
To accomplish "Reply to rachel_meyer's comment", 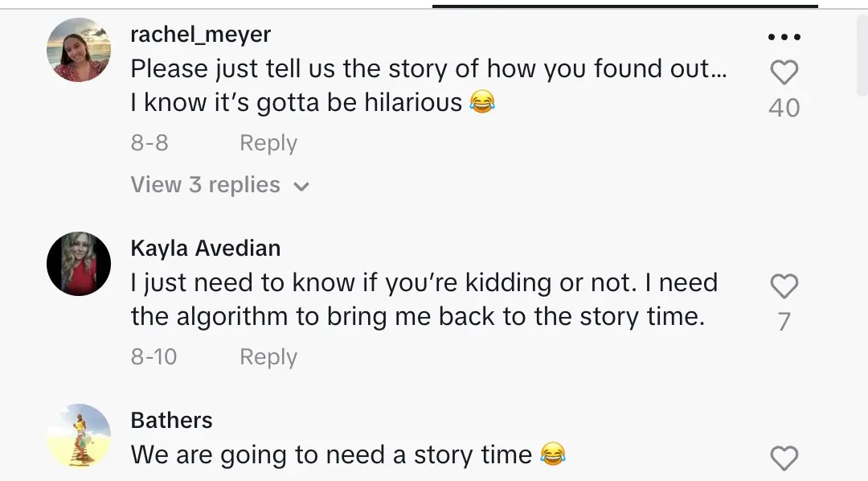I will 268,143.
